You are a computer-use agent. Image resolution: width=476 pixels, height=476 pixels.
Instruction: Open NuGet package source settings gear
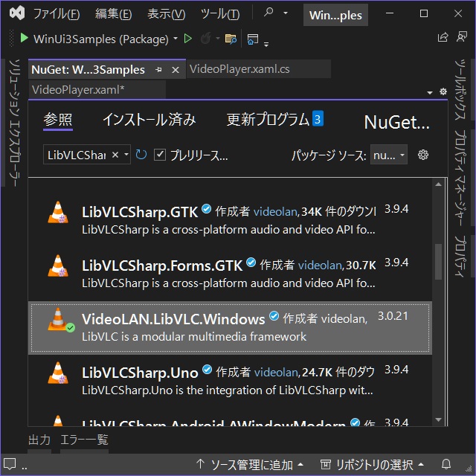[423, 155]
